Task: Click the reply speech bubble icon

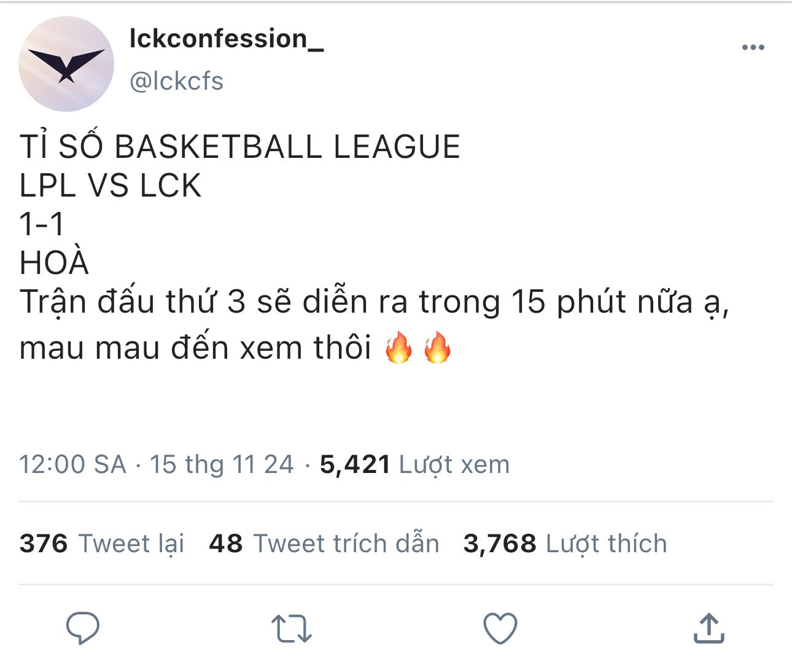Action: (x=83, y=628)
